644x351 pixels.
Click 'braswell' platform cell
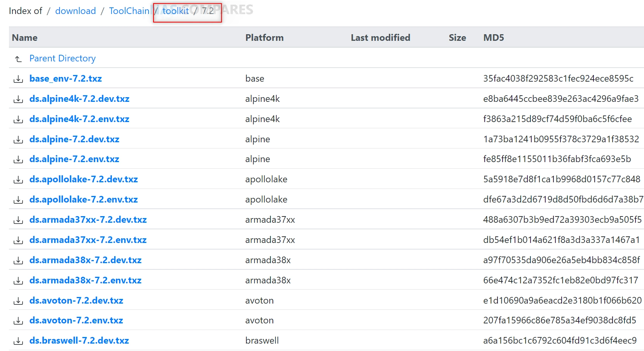click(262, 341)
